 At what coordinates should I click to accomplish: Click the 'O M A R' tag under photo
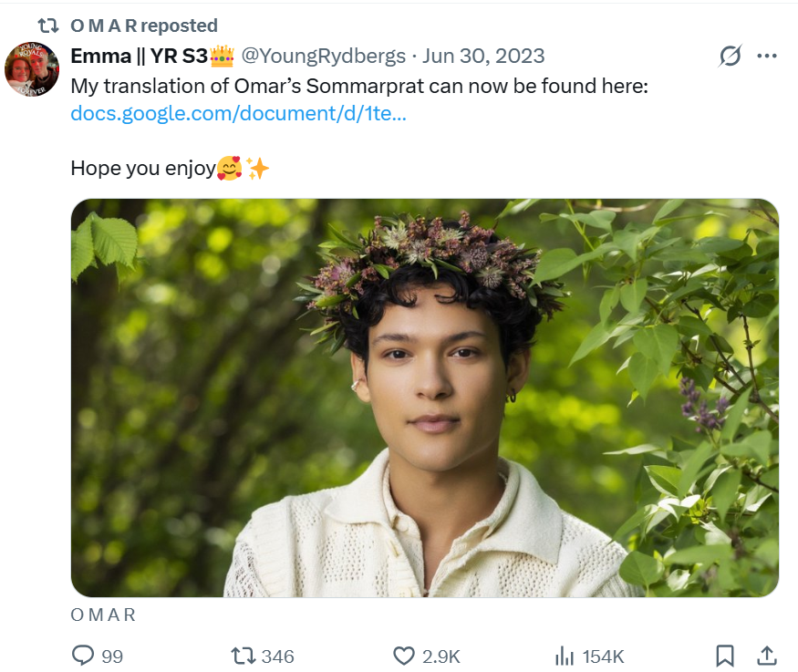[103, 615]
